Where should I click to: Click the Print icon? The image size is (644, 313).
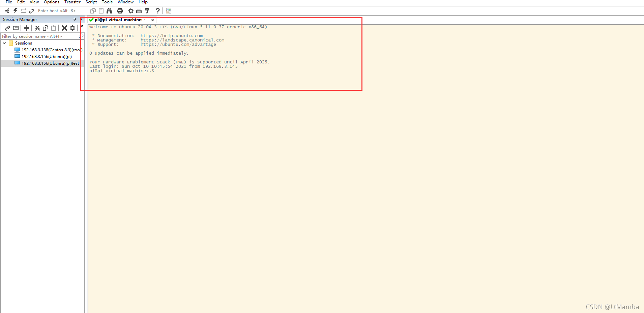tap(120, 11)
